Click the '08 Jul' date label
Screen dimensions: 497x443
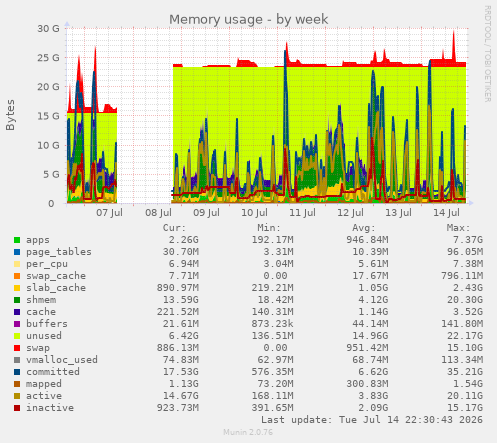(158, 213)
